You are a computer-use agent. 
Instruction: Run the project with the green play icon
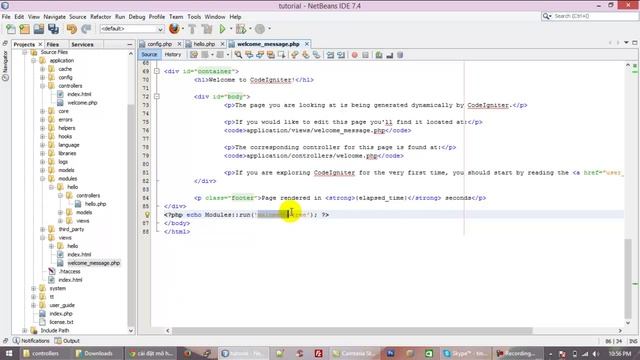pos(222,29)
